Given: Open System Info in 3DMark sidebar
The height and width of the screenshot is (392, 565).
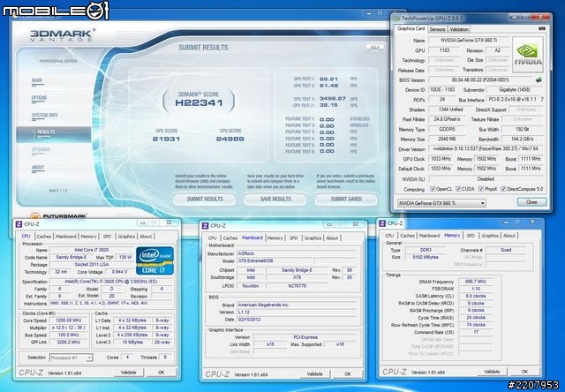Looking at the screenshot, I should pos(45,116).
